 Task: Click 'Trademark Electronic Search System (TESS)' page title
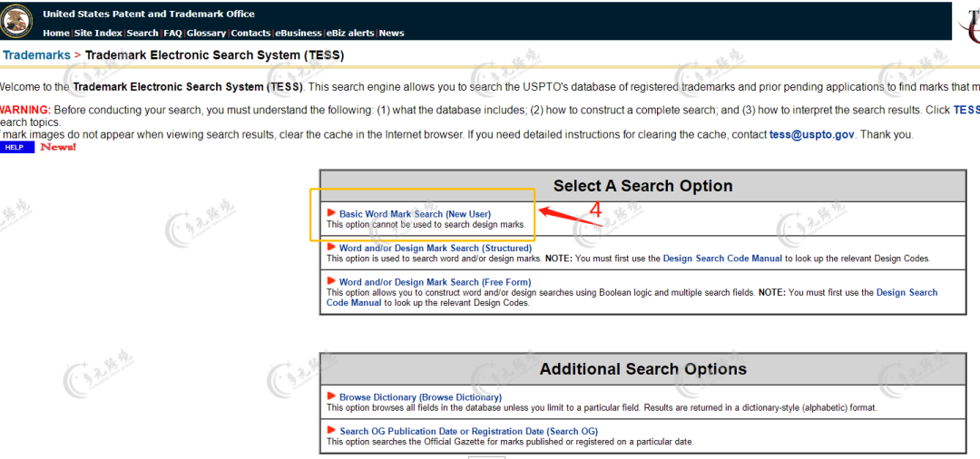pos(214,55)
